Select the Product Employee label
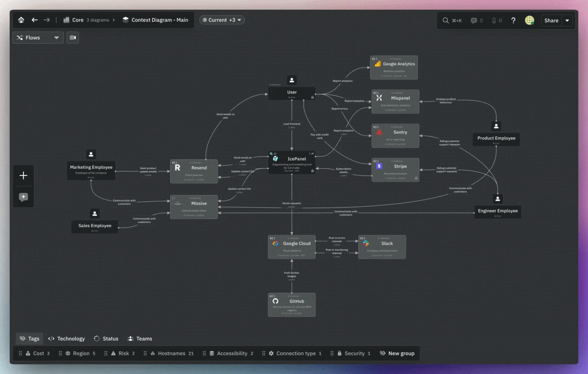The image size is (588, 374). tap(496, 138)
